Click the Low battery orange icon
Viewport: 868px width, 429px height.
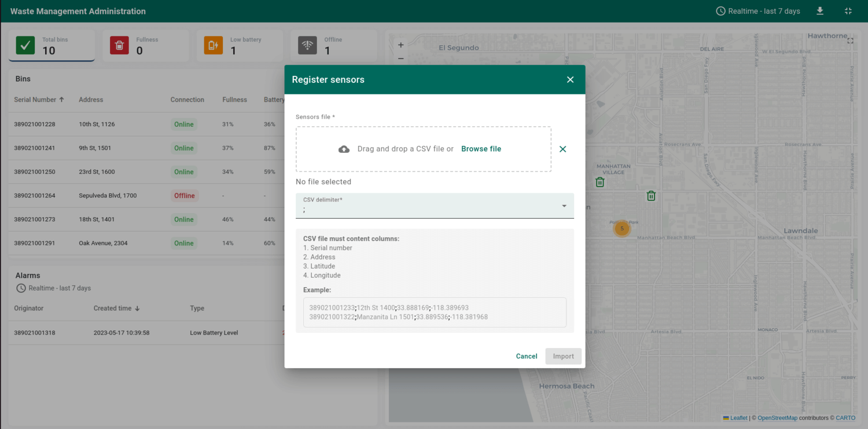point(213,45)
